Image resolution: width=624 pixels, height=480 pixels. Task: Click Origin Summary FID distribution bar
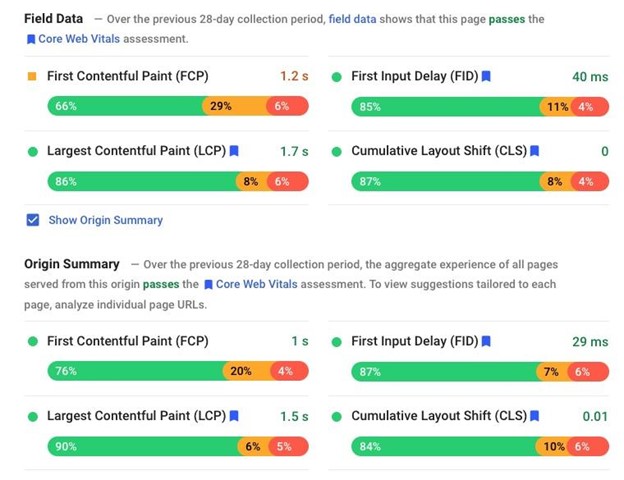pyautogui.click(x=480, y=372)
